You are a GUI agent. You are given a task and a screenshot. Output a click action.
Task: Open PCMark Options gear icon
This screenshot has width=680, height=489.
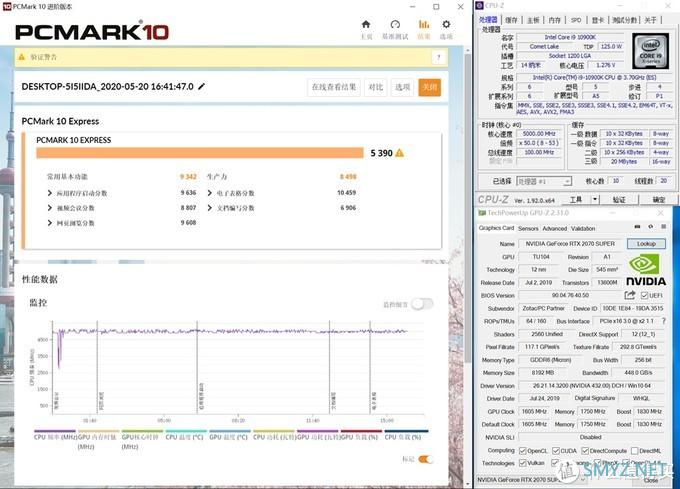pos(446,25)
